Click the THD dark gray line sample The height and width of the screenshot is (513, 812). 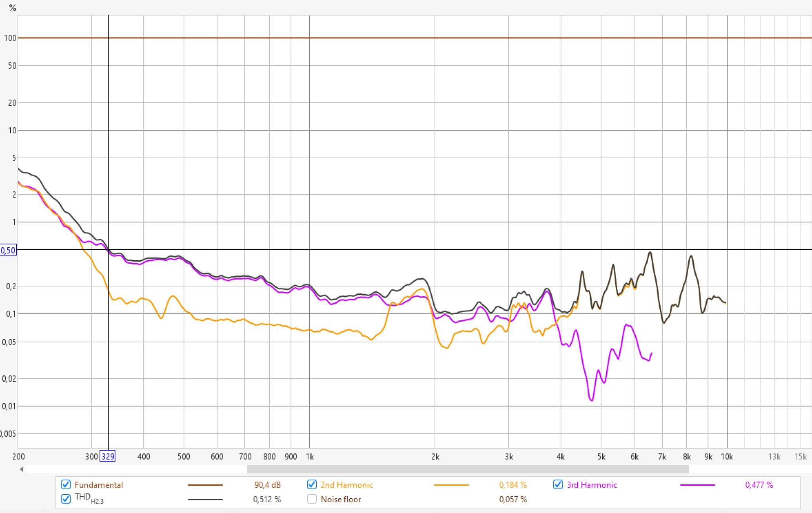205,499
